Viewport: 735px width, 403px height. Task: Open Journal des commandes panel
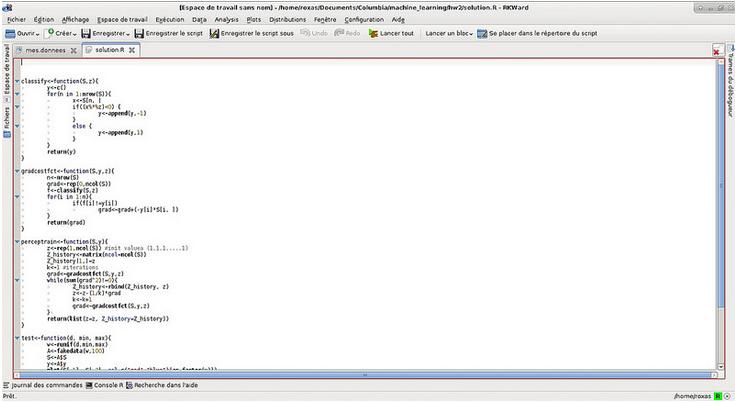click(43, 385)
